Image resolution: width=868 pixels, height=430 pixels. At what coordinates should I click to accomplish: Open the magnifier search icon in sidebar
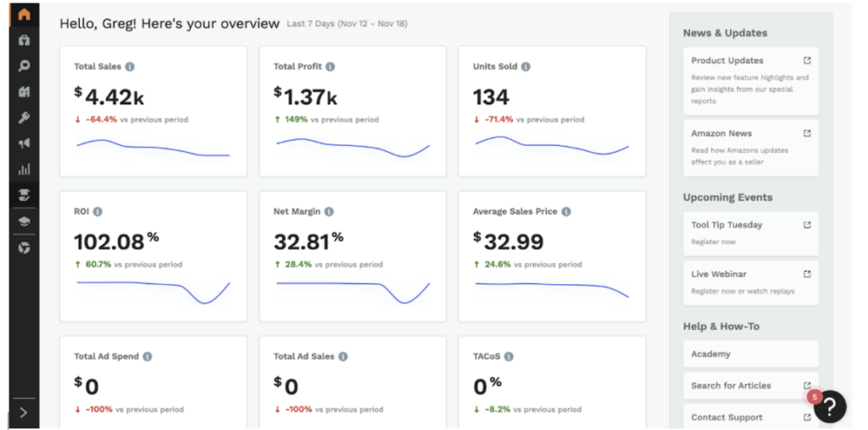24,66
